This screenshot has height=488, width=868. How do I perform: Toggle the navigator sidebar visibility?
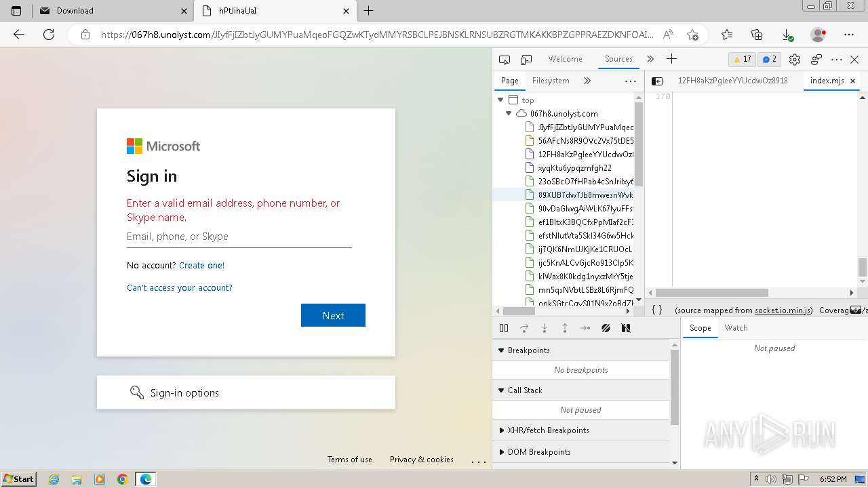(656, 81)
